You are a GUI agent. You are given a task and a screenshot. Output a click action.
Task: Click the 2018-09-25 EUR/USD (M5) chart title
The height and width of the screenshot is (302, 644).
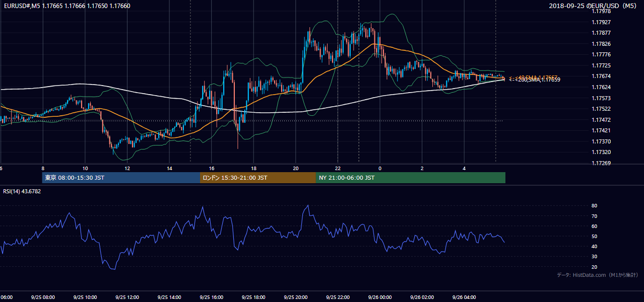tap(594, 6)
